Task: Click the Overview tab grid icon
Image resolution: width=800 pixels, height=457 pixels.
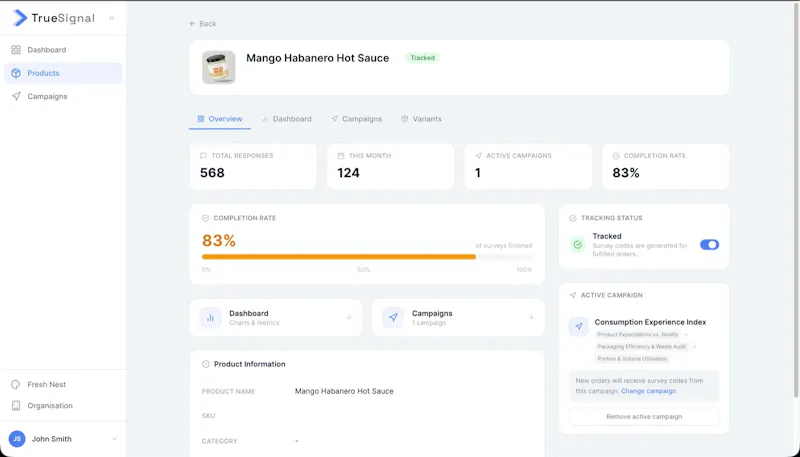Action: tap(201, 119)
